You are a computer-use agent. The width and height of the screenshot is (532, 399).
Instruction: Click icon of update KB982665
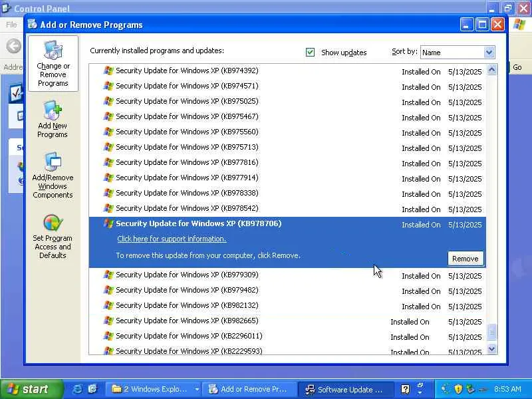108,321
